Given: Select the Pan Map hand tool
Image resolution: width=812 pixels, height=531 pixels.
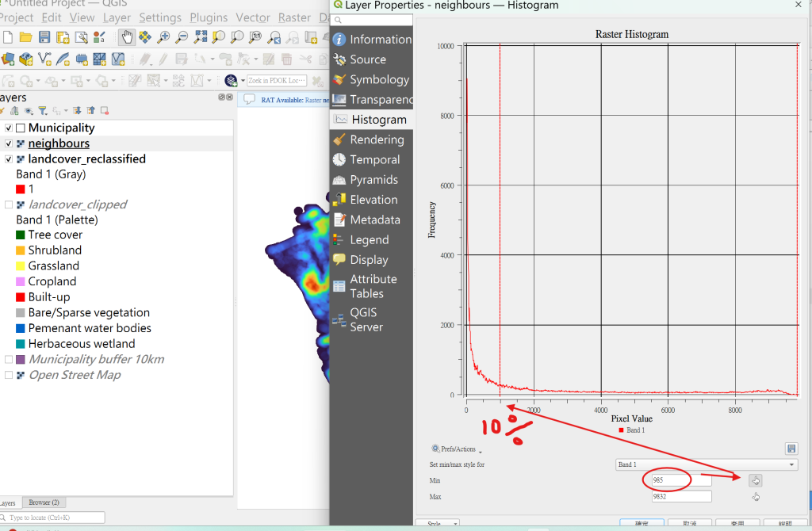Looking at the screenshot, I should [x=127, y=37].
